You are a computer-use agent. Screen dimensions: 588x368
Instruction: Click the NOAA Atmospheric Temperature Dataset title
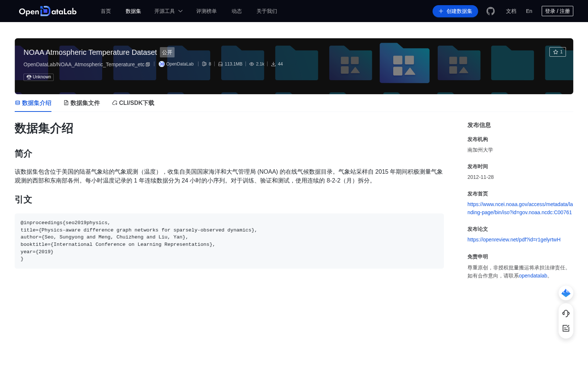(90, 52)
